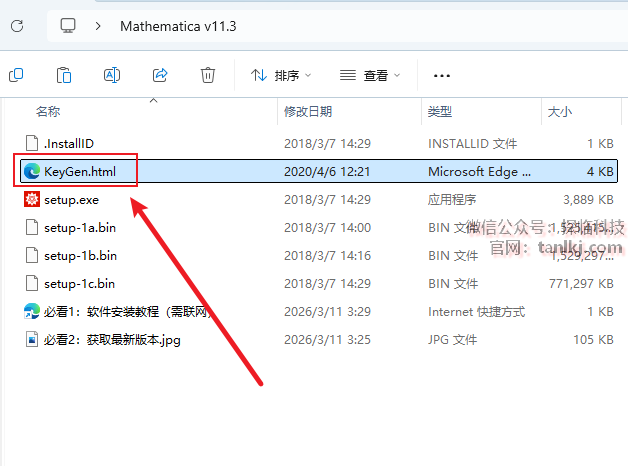Sort by the 名称 column header
Screen dimensions: 628x466
click(48, 111)
